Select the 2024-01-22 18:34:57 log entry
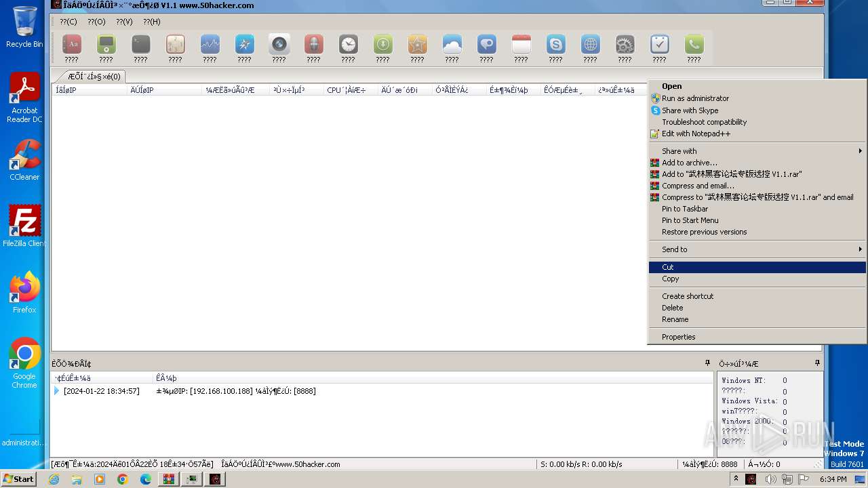 point(101,391)
